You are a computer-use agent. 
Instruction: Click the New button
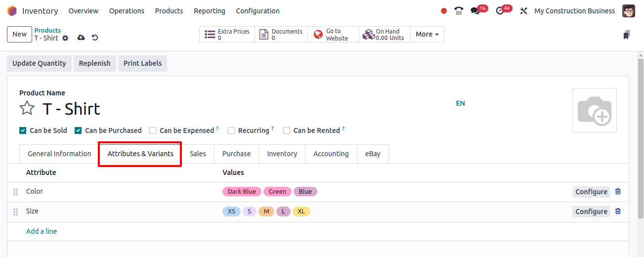19,34
